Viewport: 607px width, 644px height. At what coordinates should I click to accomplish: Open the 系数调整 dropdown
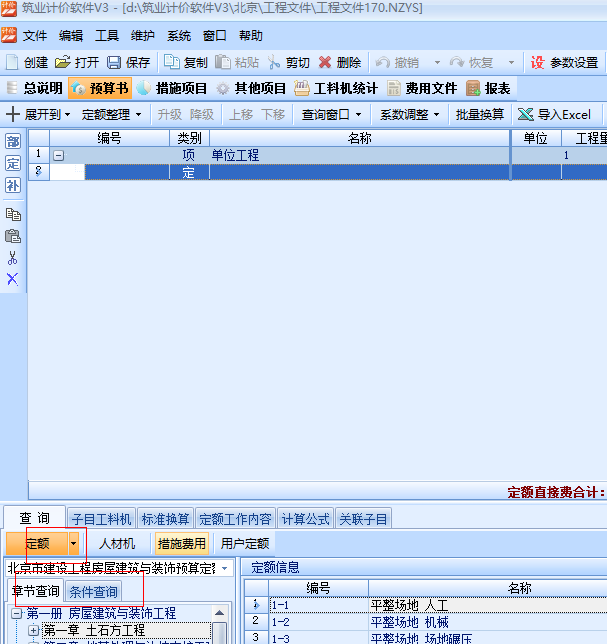point(409,114)
